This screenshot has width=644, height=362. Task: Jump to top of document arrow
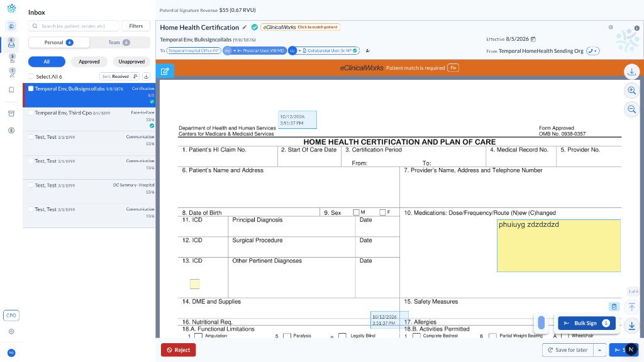tap(631, 307)
